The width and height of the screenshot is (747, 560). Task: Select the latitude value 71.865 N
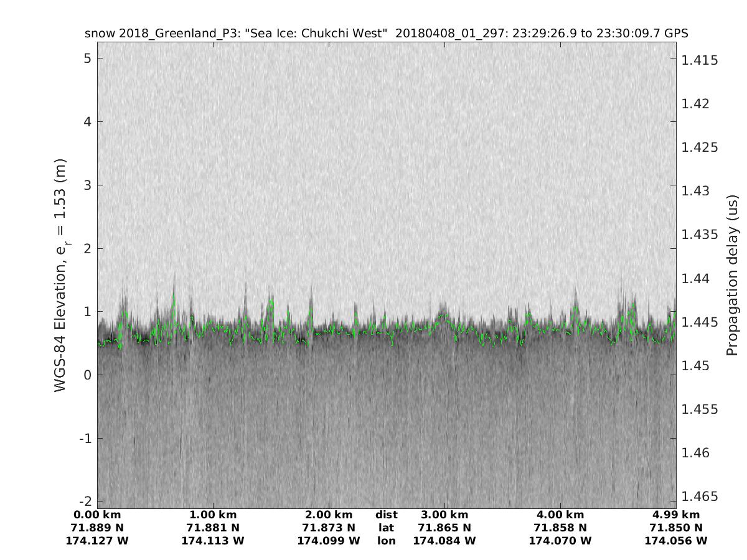[444, 528]
